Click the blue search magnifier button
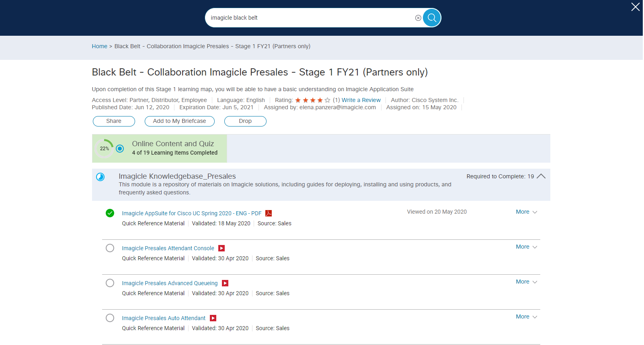This screenshot has height=345, width=644. click(432, 18)
